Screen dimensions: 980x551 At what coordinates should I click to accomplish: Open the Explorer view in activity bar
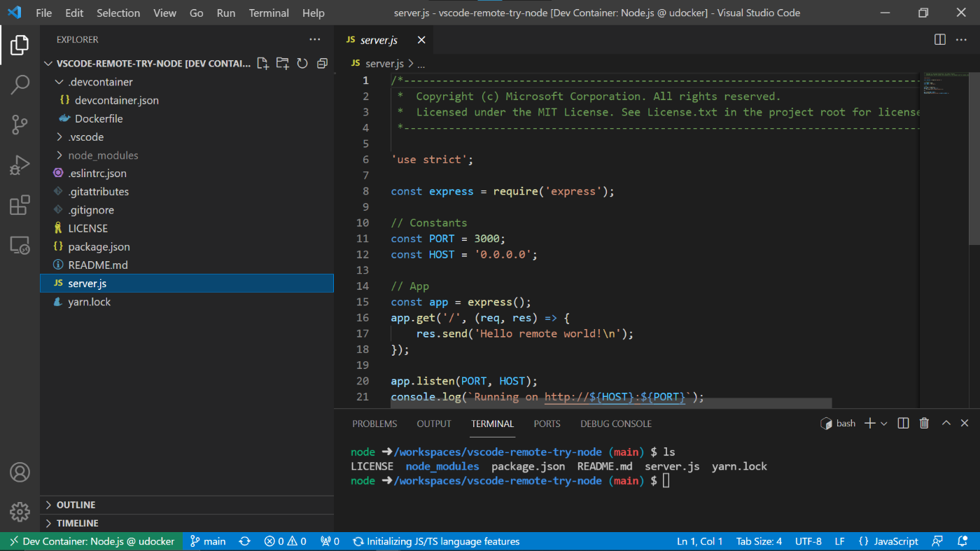pyautogui.click(x=20, y=46)
